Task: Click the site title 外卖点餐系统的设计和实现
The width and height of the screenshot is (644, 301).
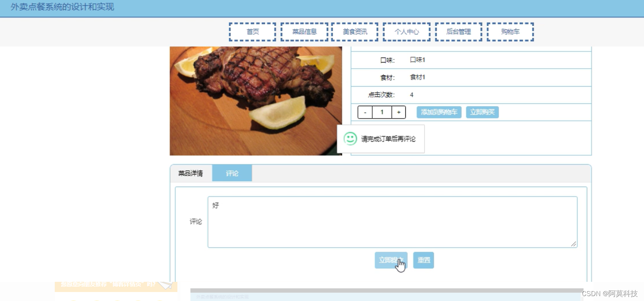Action: click(62, 7)
